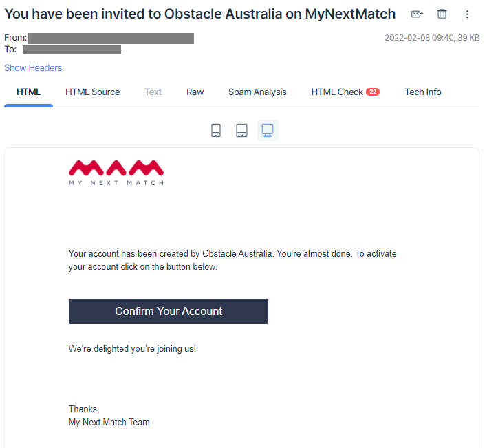
Task: Switch to the HTML Source tab
Action: pos(93,92)
